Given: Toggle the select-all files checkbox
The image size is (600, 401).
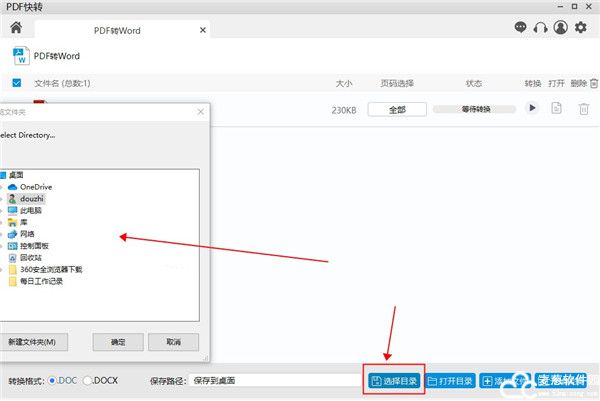Looking at the screenshot, I should [16, 83].
